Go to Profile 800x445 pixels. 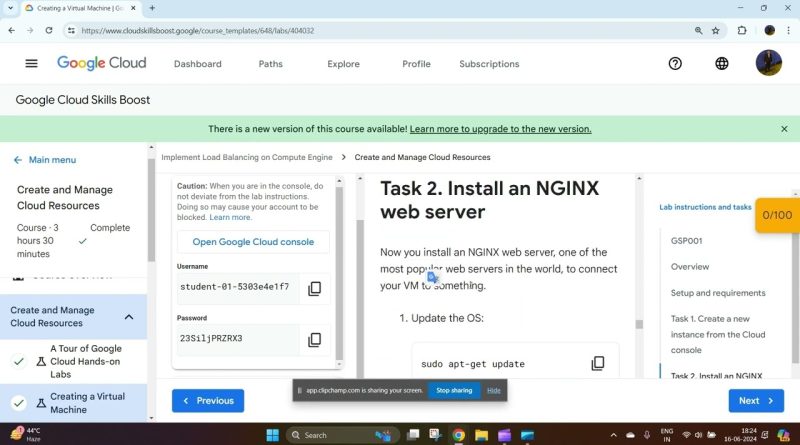pyautogui.click(x=416, y=64)
